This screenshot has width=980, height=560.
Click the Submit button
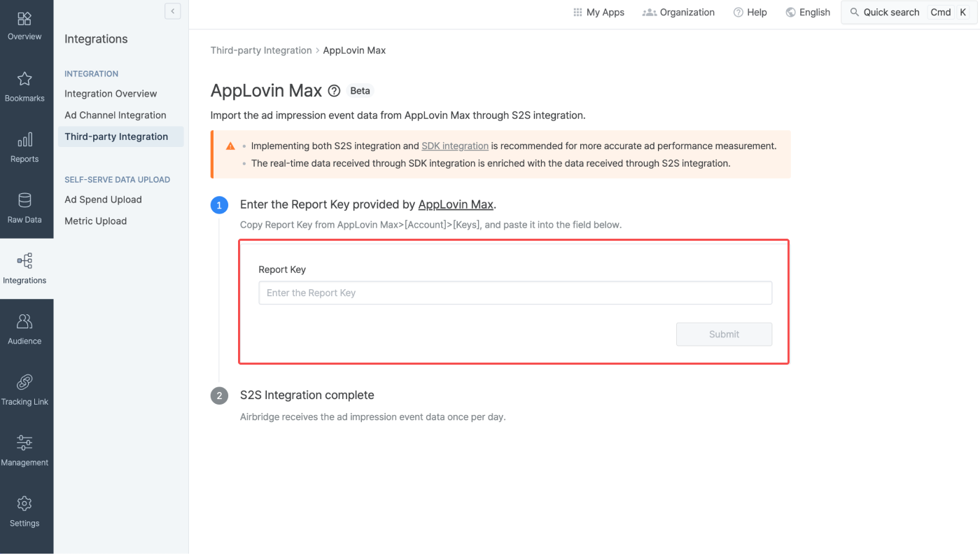click(x=724, y=334)
